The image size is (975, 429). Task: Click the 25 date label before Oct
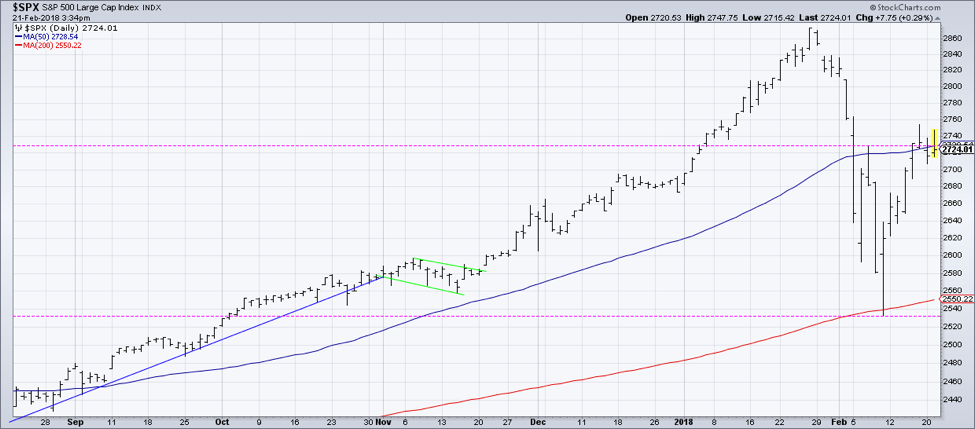pyautogui.click(x=185, y=423)
